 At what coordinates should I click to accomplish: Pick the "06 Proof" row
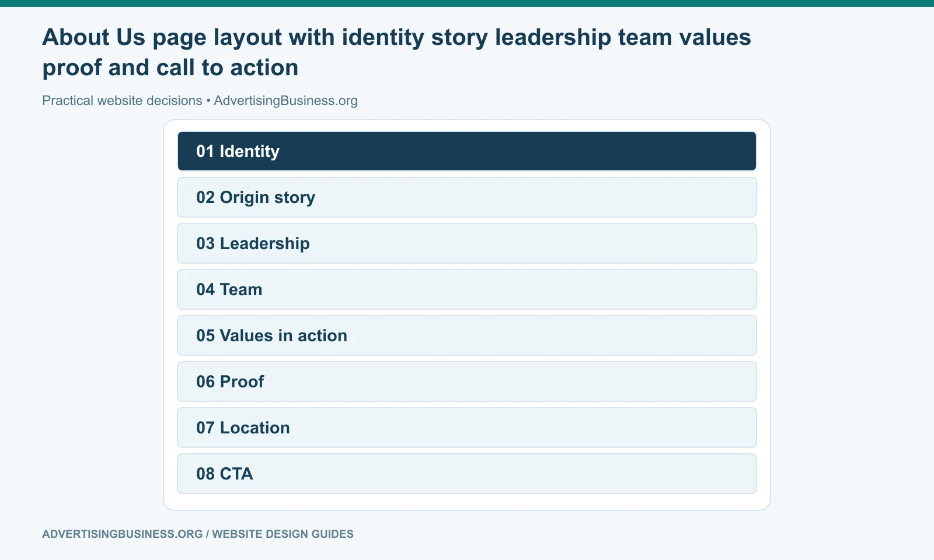[467, 381]
